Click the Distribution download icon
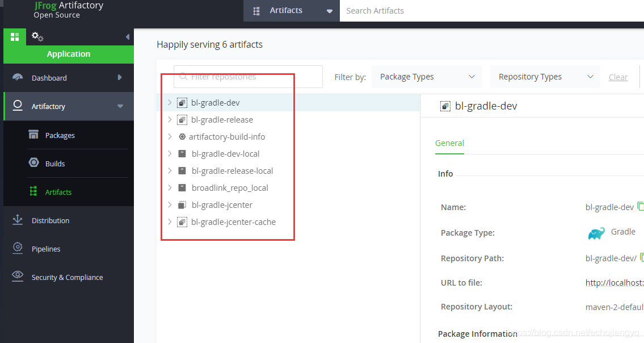644x343 pixels. (x=18, y=220)
